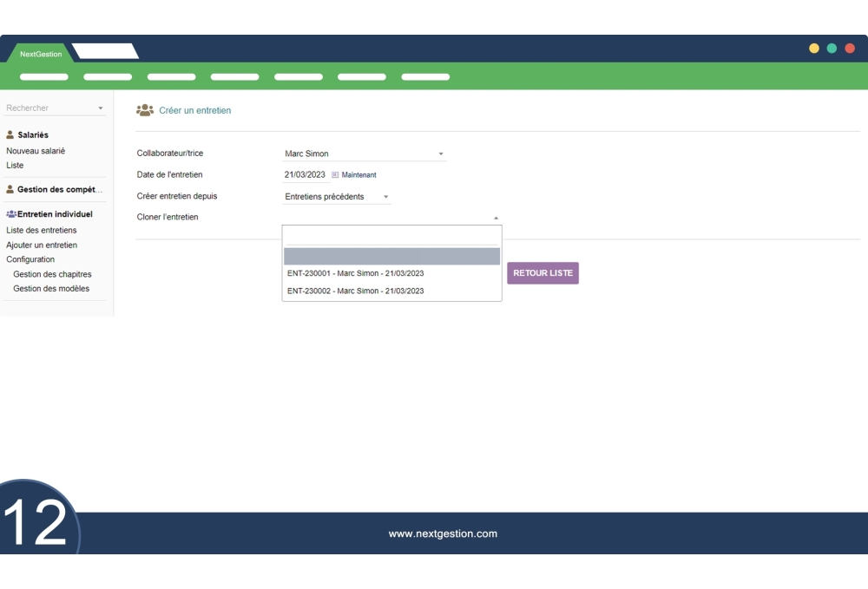Select the highlighted blank dropdown option
Viewport: 868px width, 589px height.
391,256
